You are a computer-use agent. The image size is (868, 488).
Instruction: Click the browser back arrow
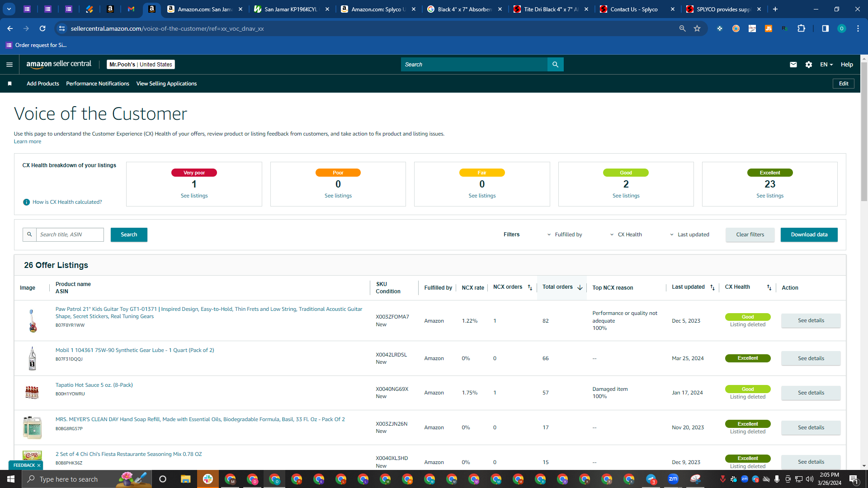tap(10, 28)
